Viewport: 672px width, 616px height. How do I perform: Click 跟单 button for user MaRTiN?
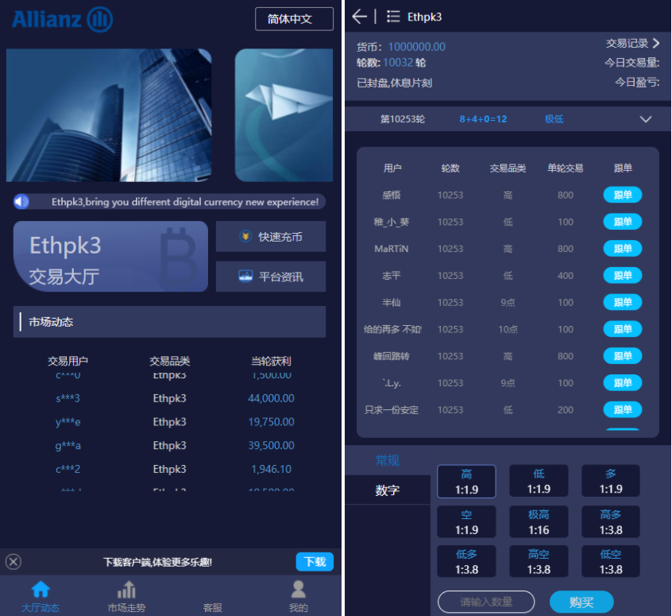tap(622, 249)
